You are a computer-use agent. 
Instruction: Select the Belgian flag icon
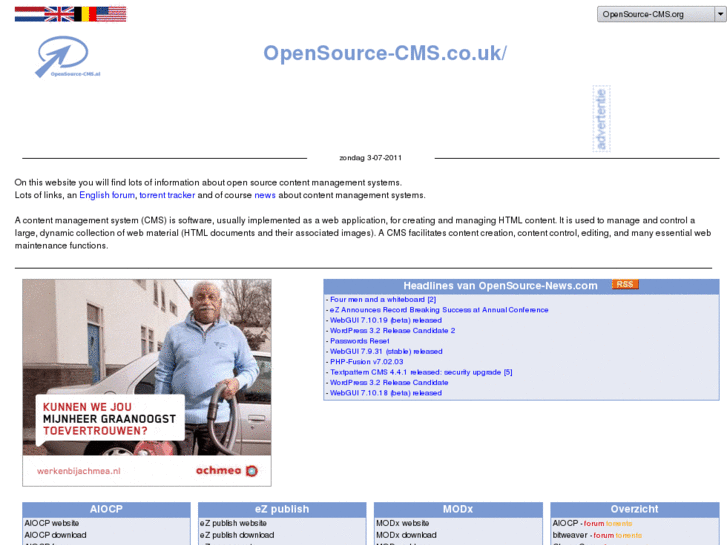[85, 14]
